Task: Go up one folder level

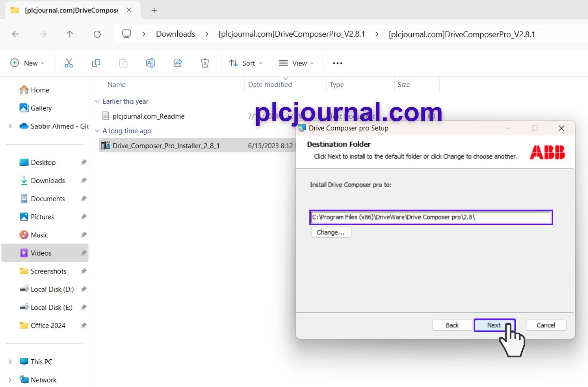Action: 70,34
